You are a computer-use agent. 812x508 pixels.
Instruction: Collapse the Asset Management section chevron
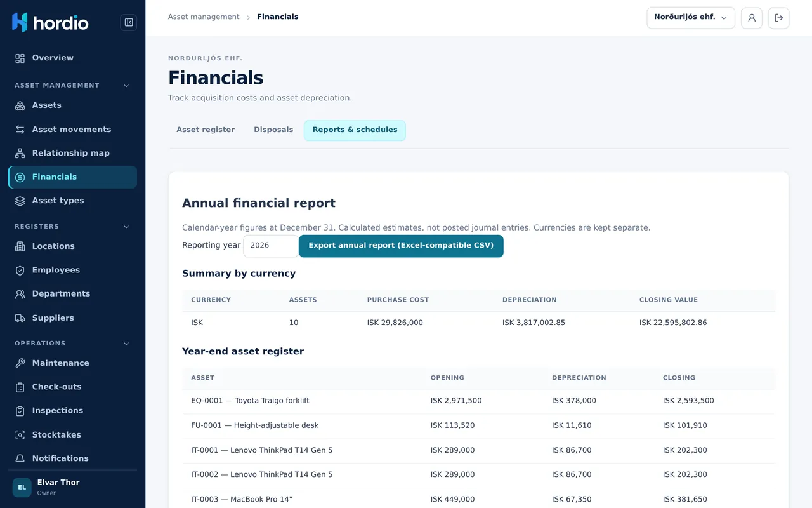(x=126, y=86)
